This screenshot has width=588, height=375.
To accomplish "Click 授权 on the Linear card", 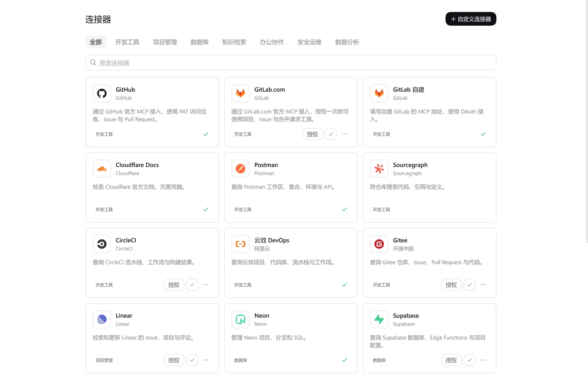I will [174, 360].
